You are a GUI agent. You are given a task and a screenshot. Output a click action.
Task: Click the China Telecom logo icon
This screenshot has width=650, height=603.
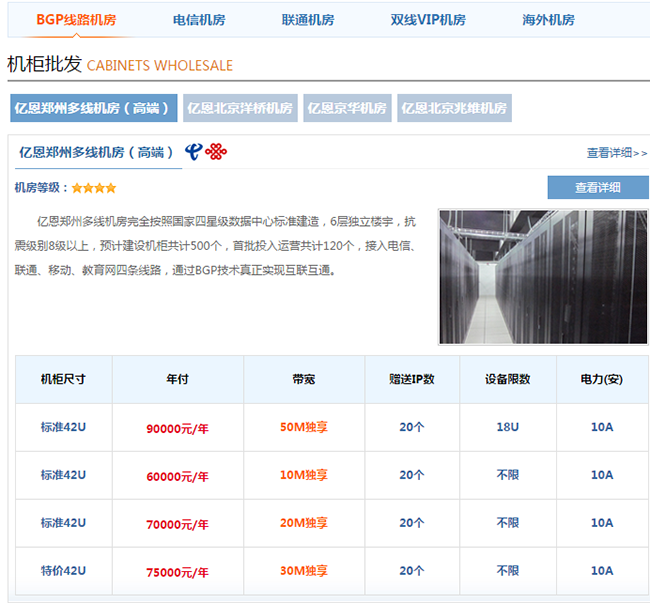[x=194, y=152]
